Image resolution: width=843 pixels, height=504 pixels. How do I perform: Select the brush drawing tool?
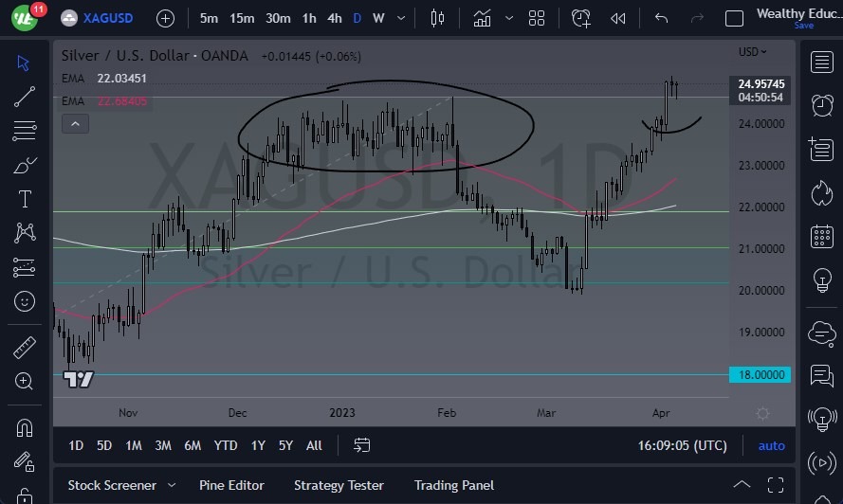(x=25, y=165)
